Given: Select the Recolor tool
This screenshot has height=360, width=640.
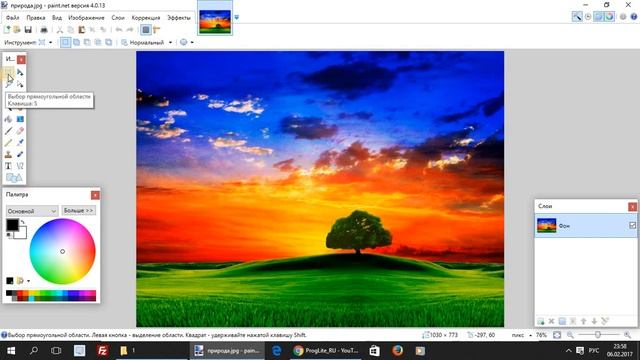Looking at the screenshot, I should (20, 154).
